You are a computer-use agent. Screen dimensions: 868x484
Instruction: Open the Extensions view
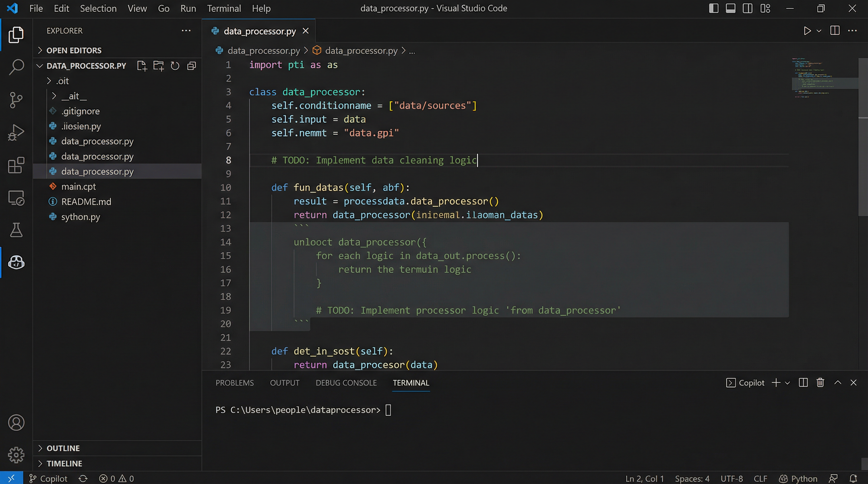click(16, 165)
